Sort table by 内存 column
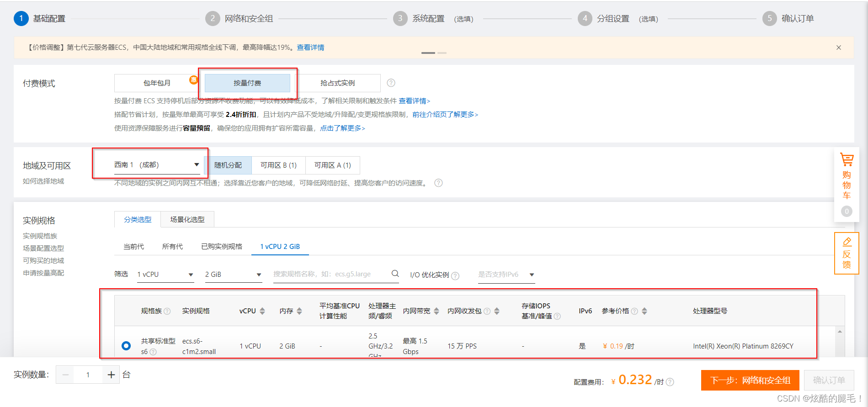Viewport: 868px width, 407px height. point(299,311)
